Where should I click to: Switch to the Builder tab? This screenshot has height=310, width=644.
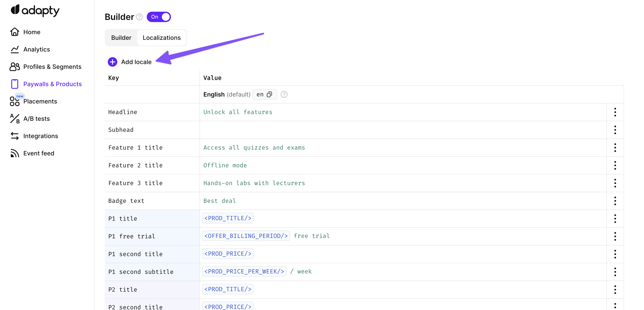121,38
